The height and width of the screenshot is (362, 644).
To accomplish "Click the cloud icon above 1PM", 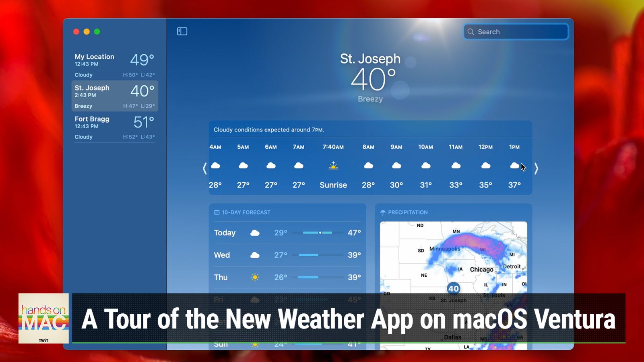I will pyautogui.click(x=514, y=165).
